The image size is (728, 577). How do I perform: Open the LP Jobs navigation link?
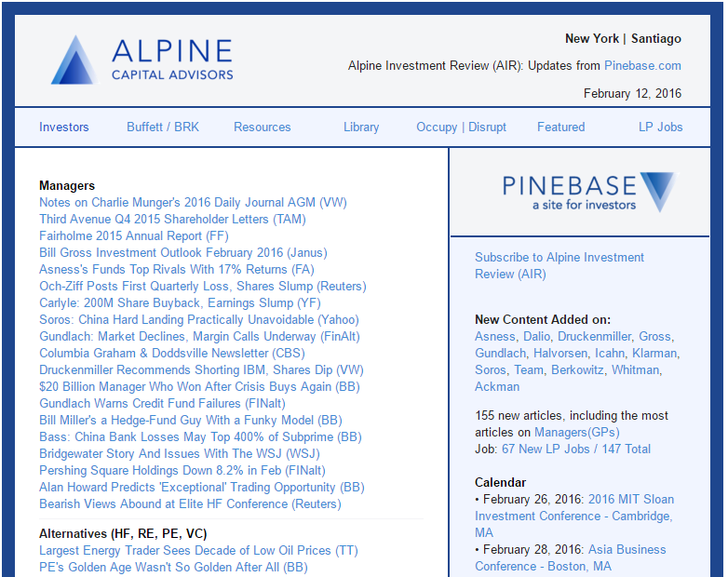coord(660,127)
